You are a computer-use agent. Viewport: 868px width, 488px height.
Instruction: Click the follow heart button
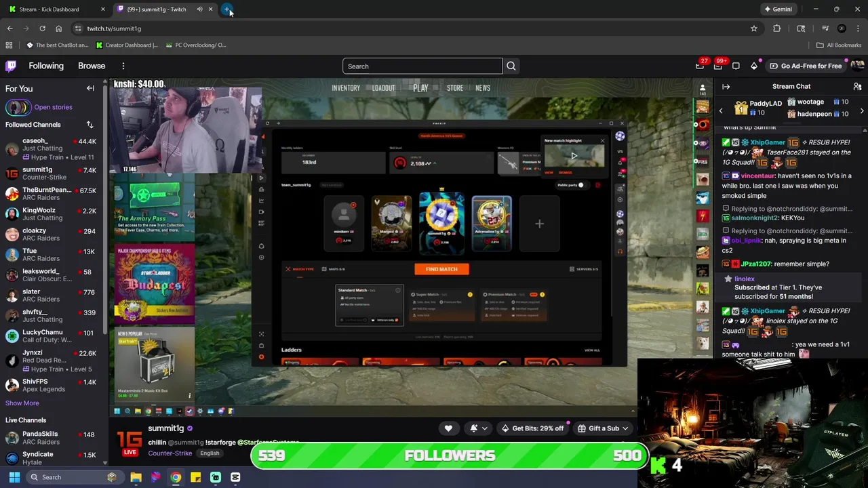(448, 428)
